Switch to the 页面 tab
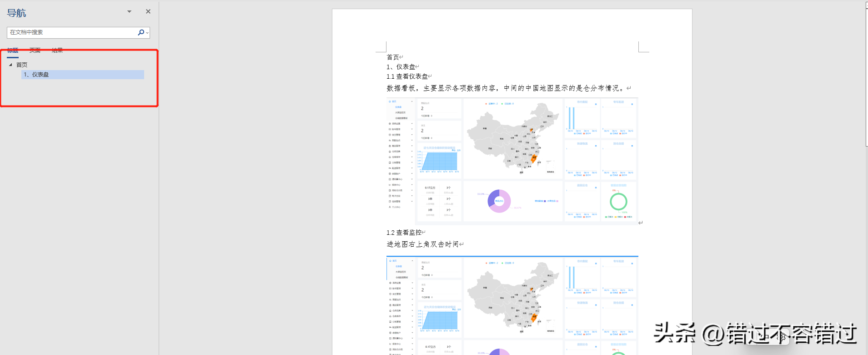Viewport: 868px width, 355px height. [x=35, y=51]
